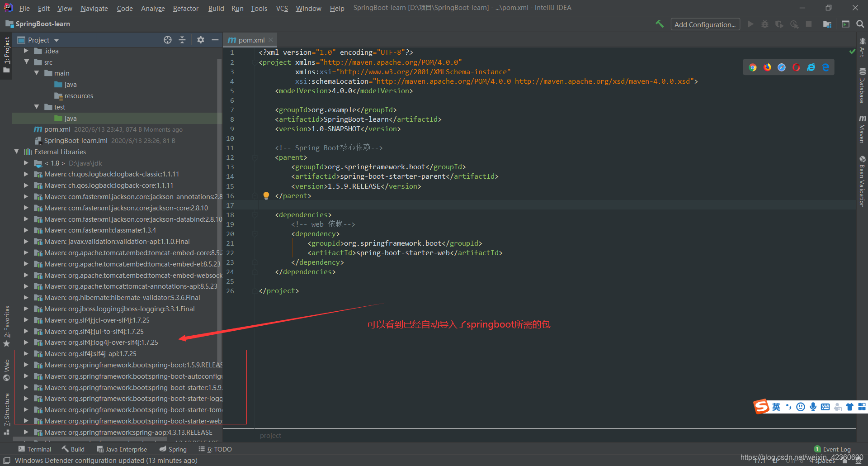Open pom.xml in Firefox browser icon
This screenshot has width=868, height=466.
point(767,67)
